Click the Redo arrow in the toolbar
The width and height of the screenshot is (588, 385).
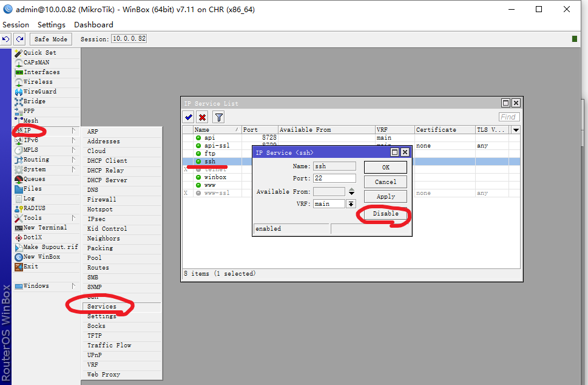(19, 39)
